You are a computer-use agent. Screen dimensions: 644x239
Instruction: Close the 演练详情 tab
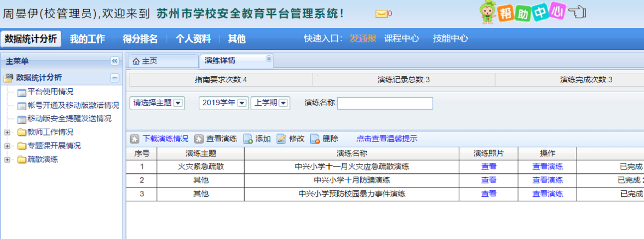[269, 59]
